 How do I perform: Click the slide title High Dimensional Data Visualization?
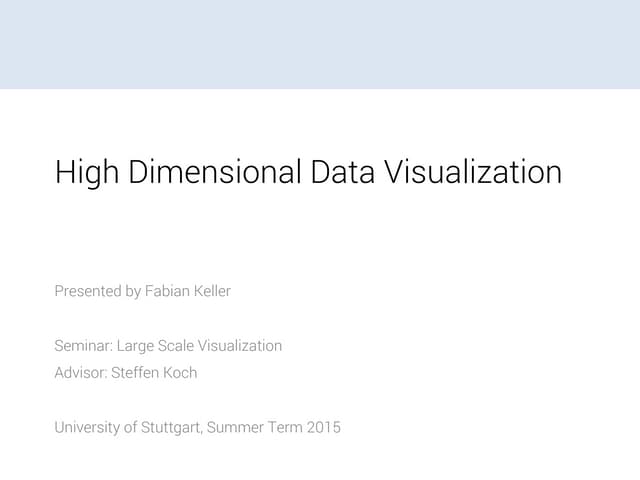[308, 172]
